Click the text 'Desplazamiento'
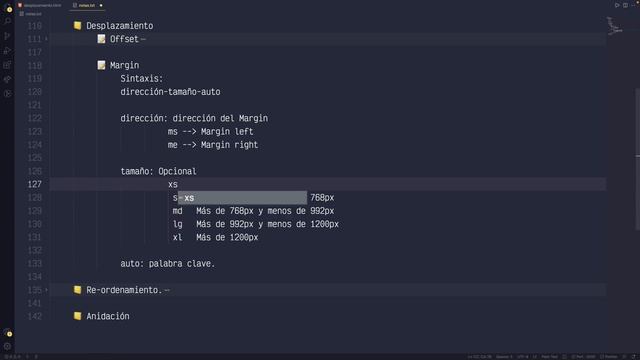Viewport: 640px width, 360px height. (x=120, y=26)
